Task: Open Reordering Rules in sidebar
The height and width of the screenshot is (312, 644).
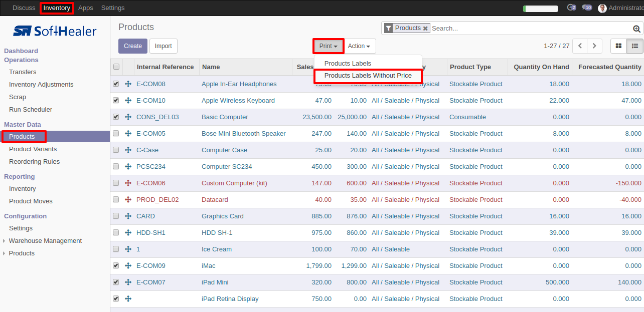Action: pos(34,162)
